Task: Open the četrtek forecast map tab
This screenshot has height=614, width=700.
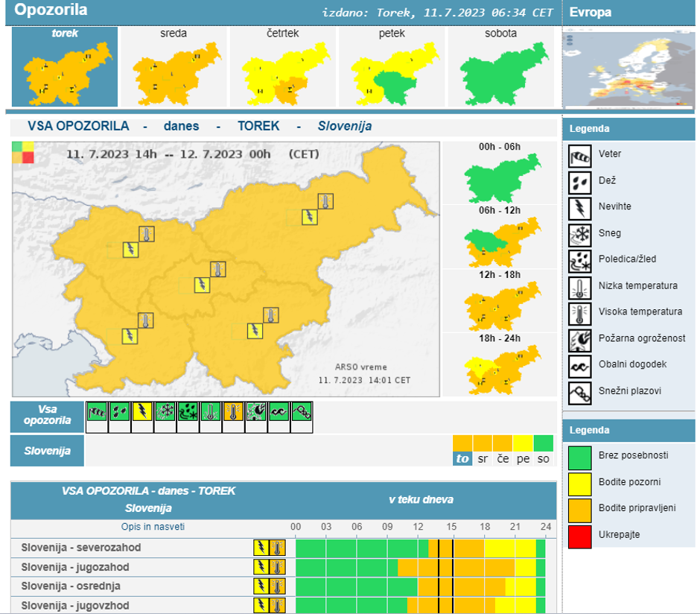Action: pos(284,67)
